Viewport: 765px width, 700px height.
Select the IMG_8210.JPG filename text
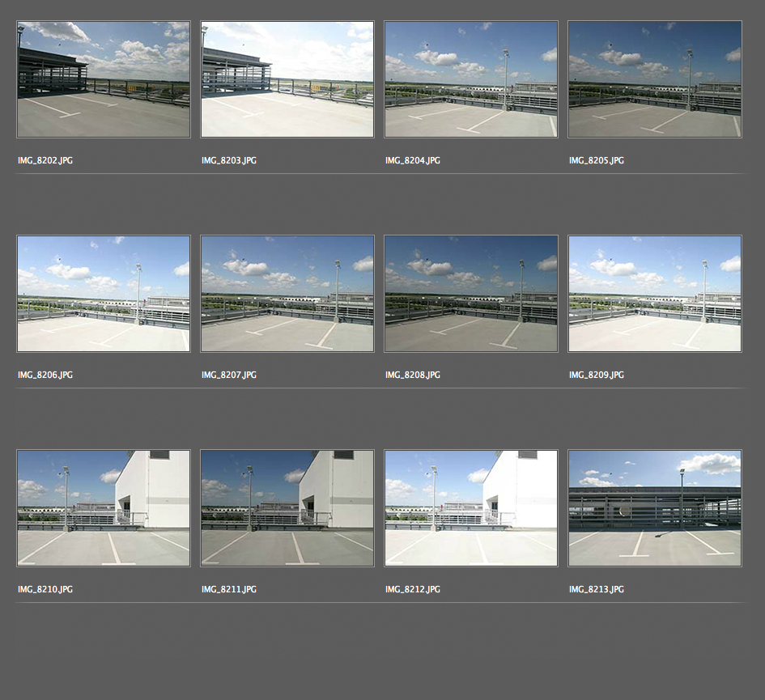tap(45, 590)
